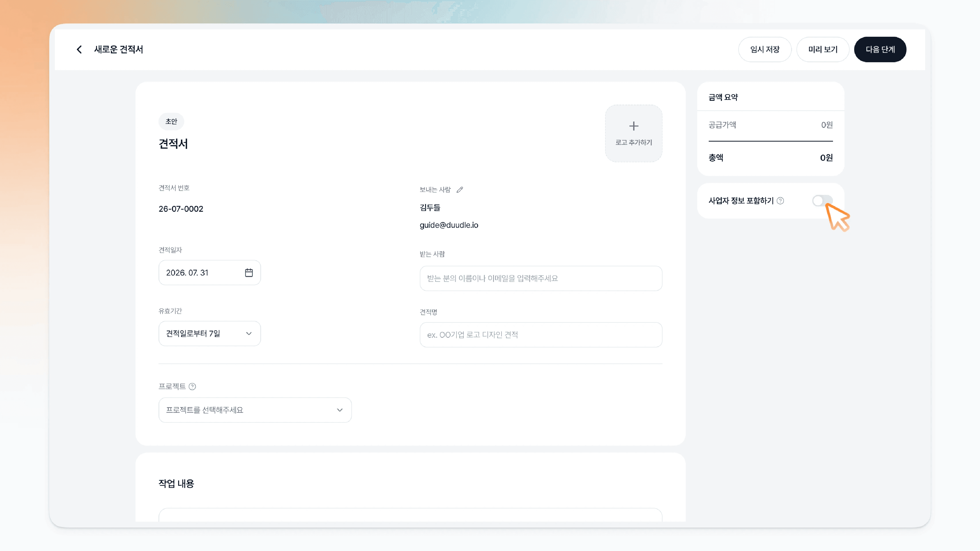
Task: Click the 임시 저장 button
Action: (765, 49)
